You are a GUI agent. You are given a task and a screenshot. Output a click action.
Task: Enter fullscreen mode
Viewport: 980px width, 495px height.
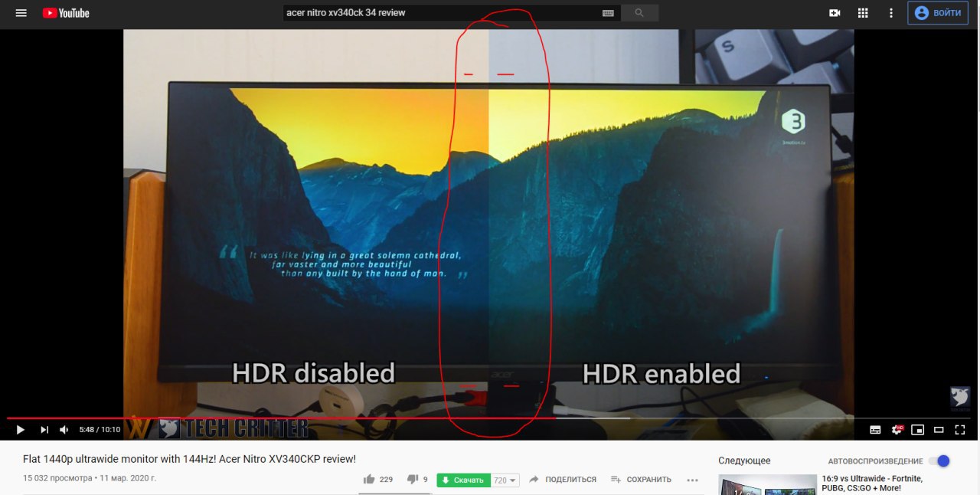point(960,430)
